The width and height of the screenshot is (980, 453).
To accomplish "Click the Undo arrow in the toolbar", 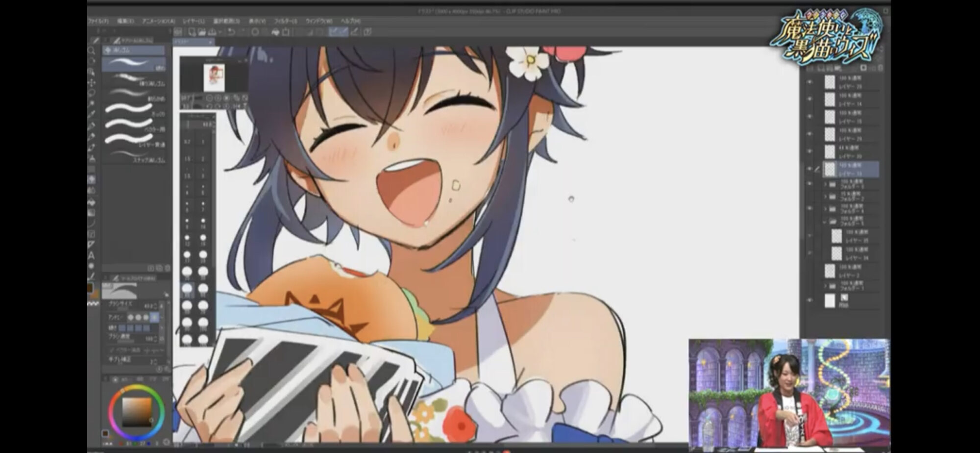I will tap(231, 32).
